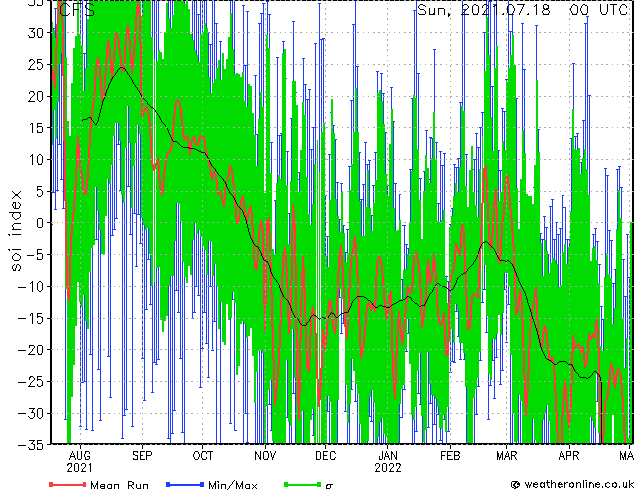Click the soi index y-axis title

(16, 230)
